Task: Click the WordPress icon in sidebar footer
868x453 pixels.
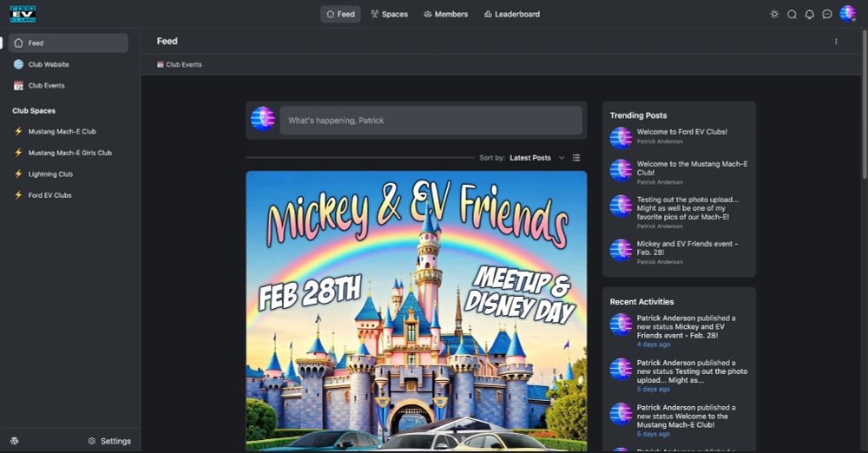Action: click(x=15, y=441)
